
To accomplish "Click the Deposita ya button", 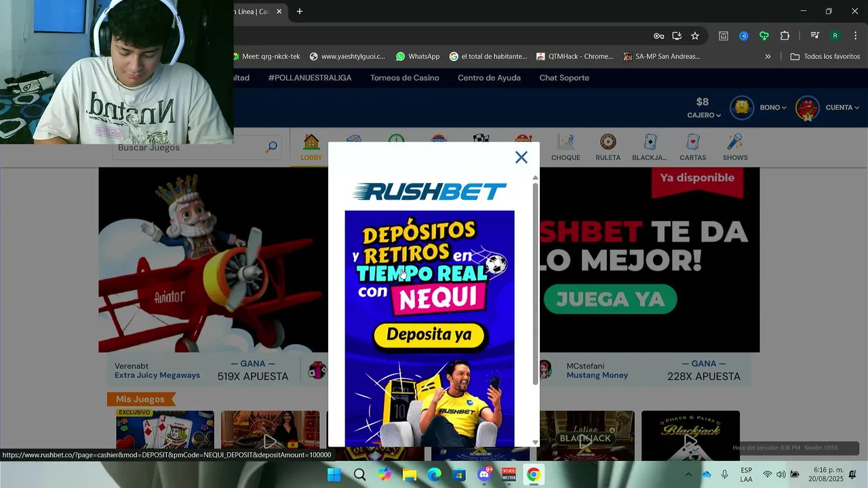I will (x=430, y=335).
